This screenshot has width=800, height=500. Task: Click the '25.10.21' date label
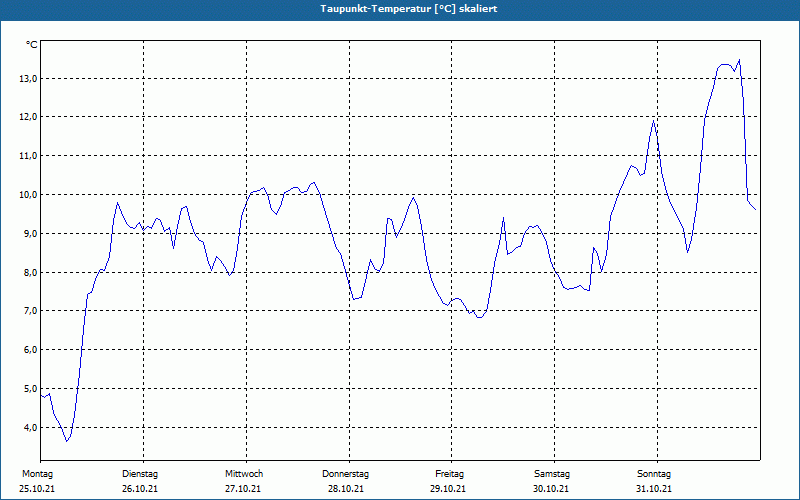(37, 489)
